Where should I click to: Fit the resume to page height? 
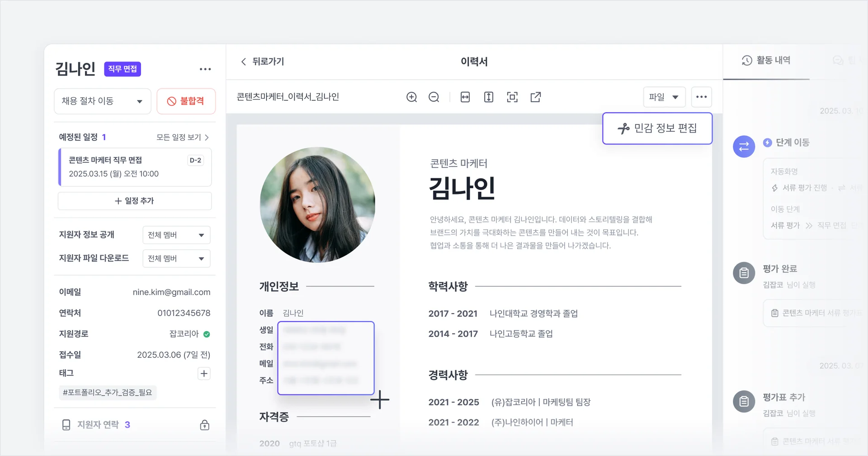click(x=489, y=97)
